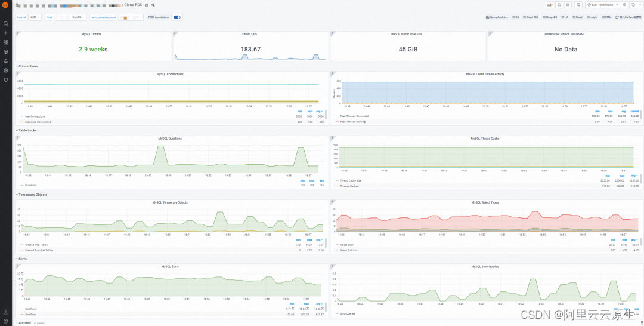Open the MySQL Select Types panel title menu
The image size is (644, 326).
click(x=485, y=202)
